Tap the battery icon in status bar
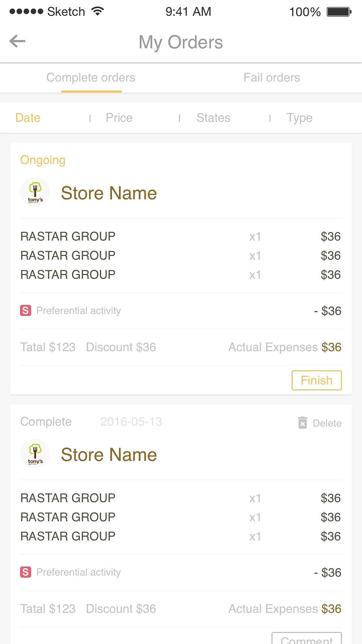The width and height of the screenshot is (362, 644). (x=339, y=12)
